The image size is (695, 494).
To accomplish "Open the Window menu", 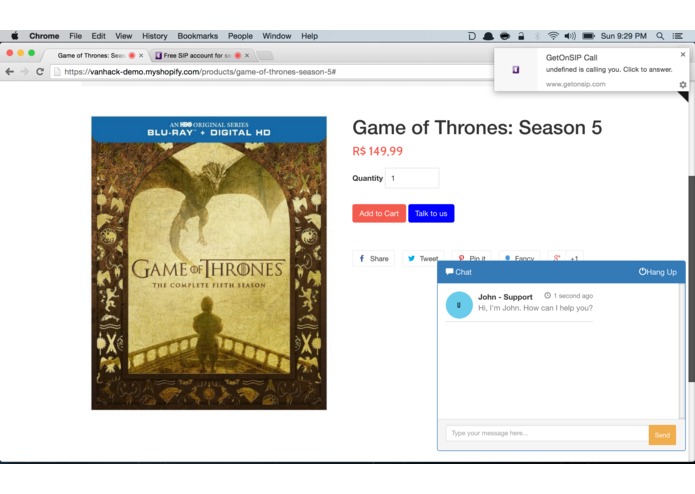I will click(277, 36).
